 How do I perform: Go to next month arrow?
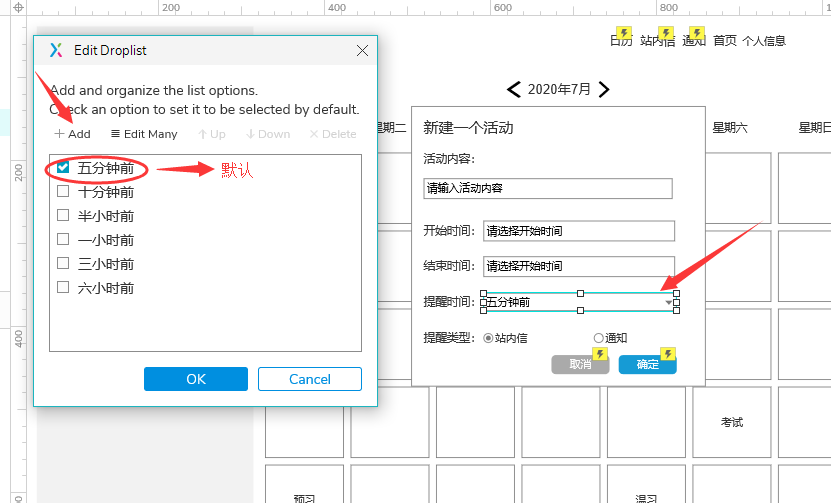(x=604, y=89)
